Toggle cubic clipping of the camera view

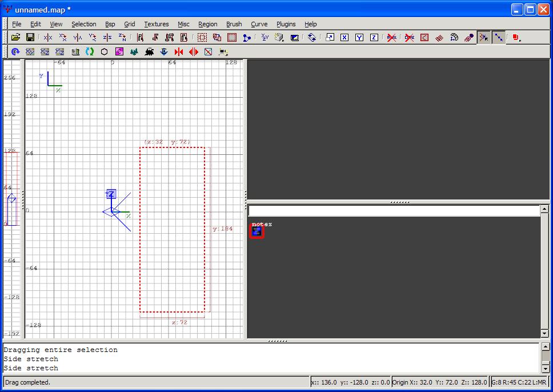pos(294,37)
